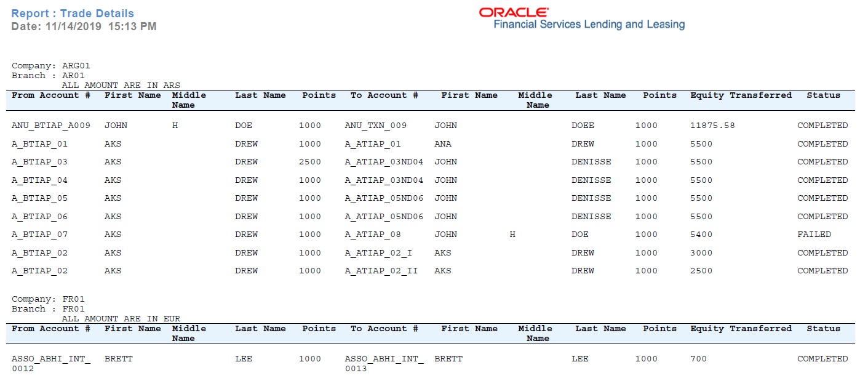The width and height of the screenshot is (868, 386).
Task: Select from-account 'ASSO_ABHI_INT_0012'
Action: (x=51, y=364)
